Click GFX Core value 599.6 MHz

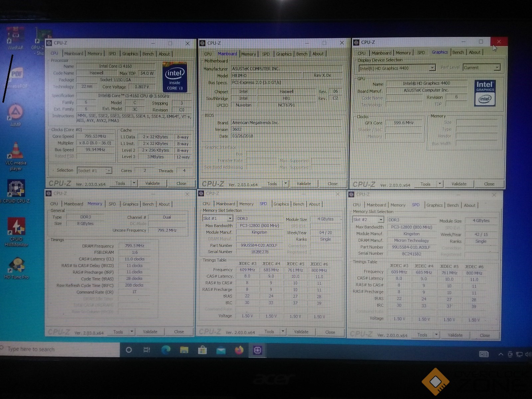tap(403, 123)
